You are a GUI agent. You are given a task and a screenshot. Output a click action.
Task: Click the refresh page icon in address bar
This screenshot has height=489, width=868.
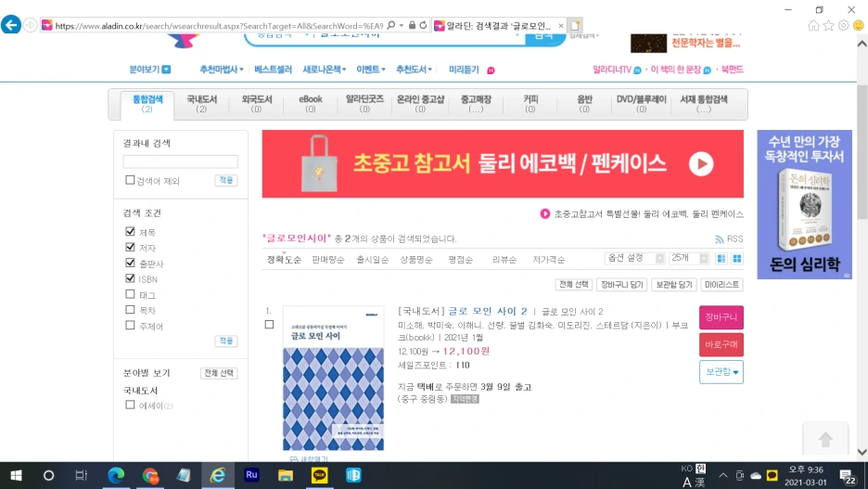pos(423,25)
